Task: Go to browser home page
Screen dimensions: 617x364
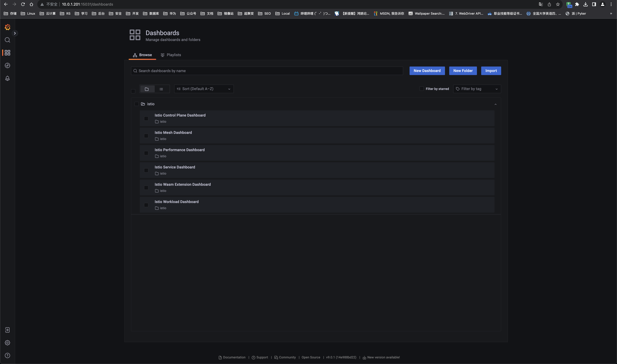Action: click(x=31, y=4)
